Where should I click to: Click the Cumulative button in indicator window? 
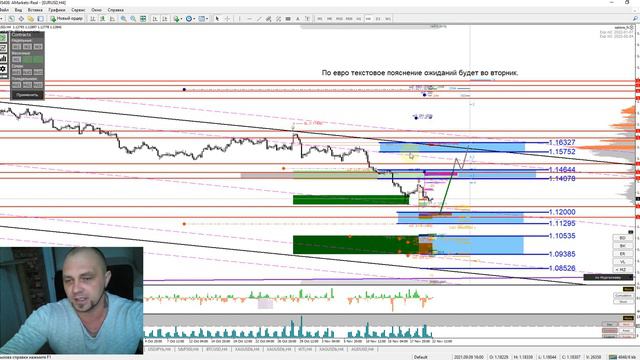(x=623, y=296)
